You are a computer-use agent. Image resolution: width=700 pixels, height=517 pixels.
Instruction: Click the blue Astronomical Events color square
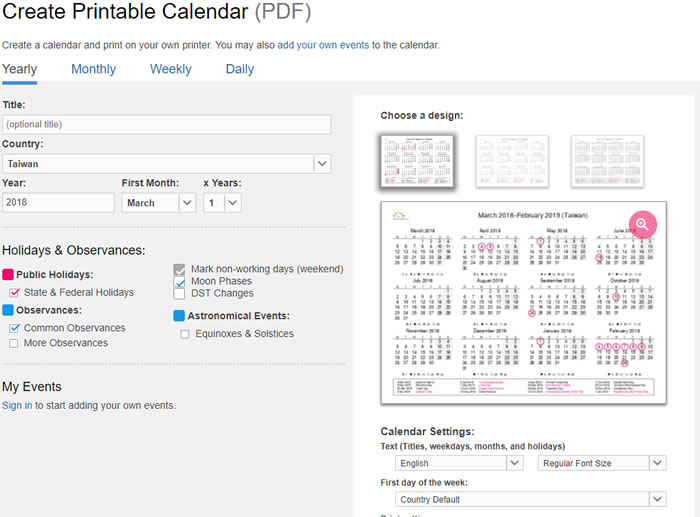pyautogui.click(x=179, y=316)
